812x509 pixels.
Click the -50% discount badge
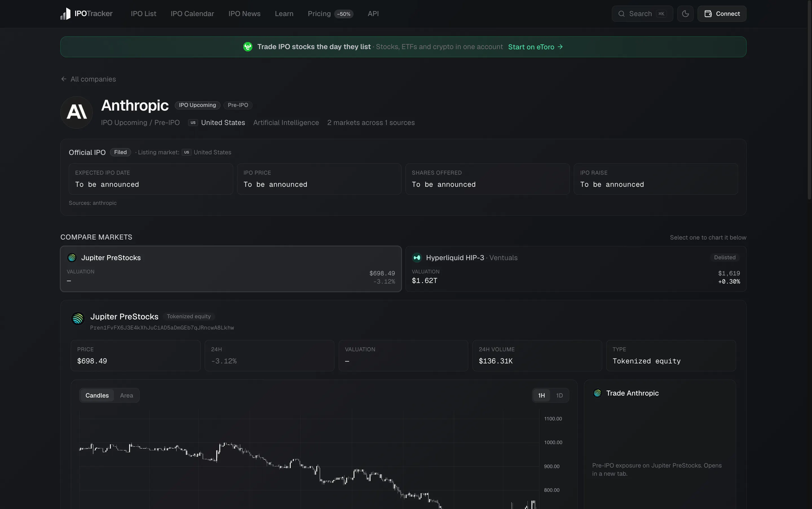(x=344, y=14)
